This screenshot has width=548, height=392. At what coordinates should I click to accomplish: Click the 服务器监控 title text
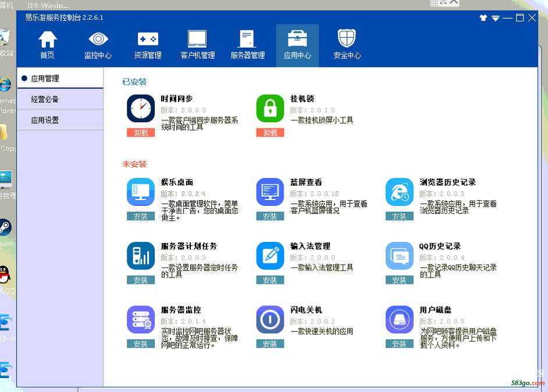[x=181, y=310]
